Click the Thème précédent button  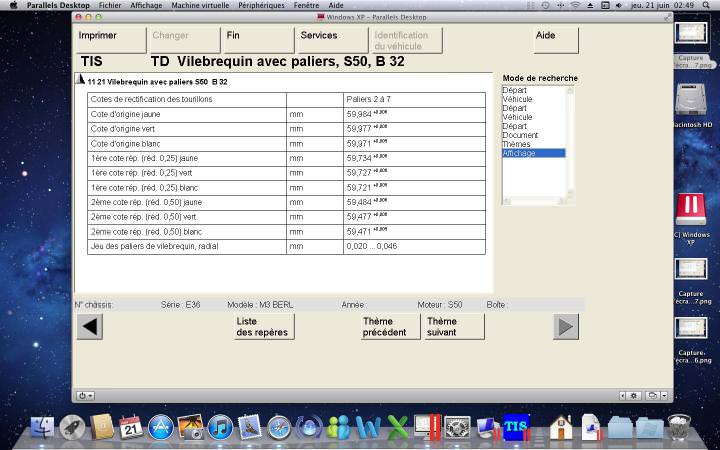click(390, 327)
